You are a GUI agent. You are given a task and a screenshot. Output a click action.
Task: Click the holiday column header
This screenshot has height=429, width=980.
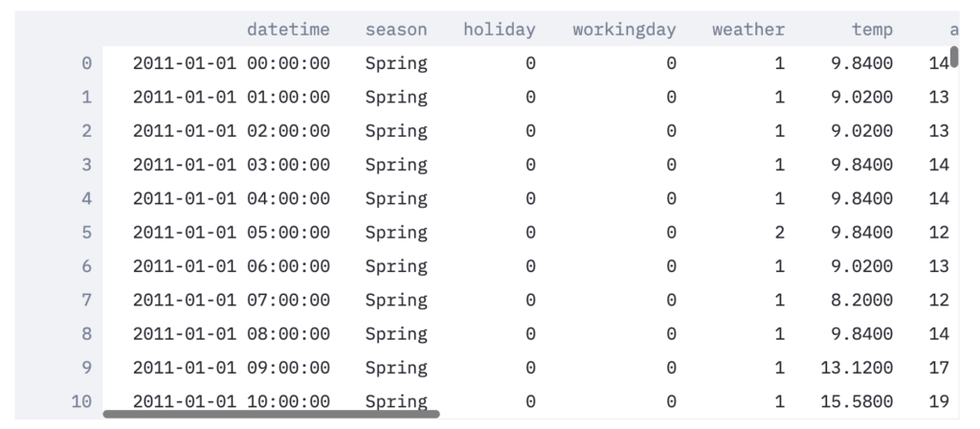click(500, 30)
